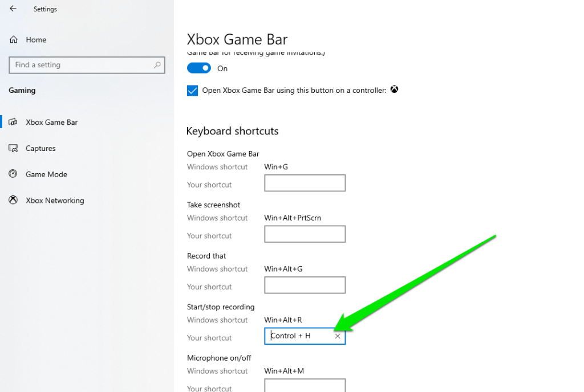
Task: Select the Xbox Networking globe icon
Action: click(x=13, y=200)
